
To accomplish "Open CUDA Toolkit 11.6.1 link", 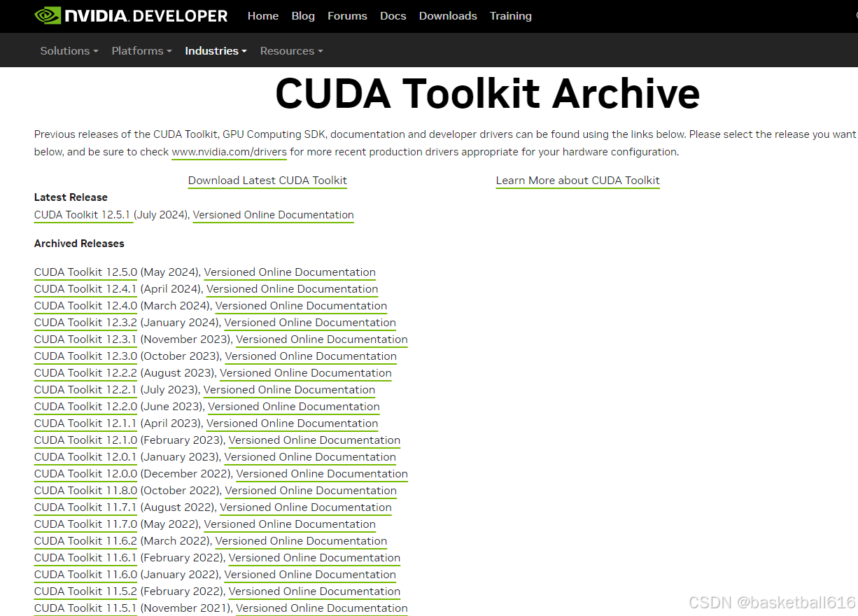I will [85, 558].
